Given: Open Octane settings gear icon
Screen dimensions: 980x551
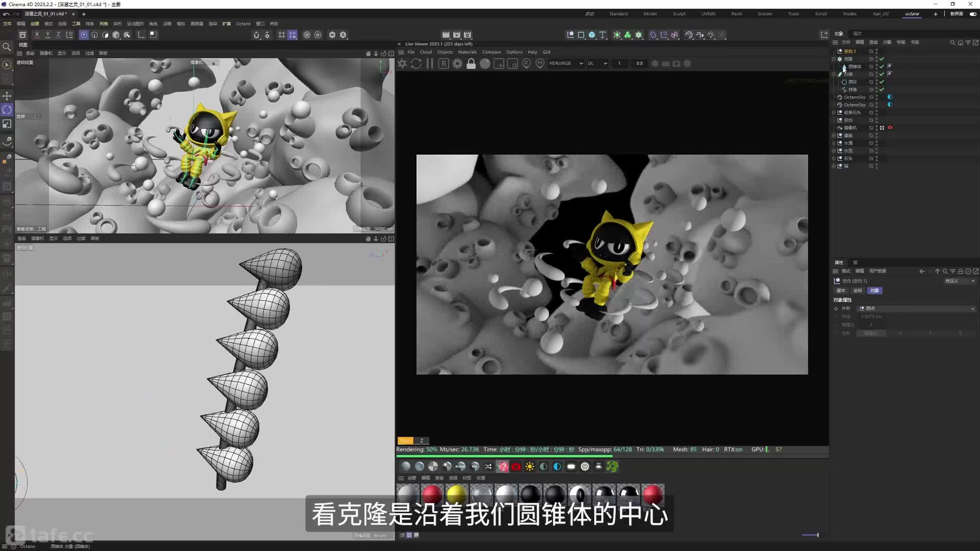Looking at the screenshot, I should 457,63.
